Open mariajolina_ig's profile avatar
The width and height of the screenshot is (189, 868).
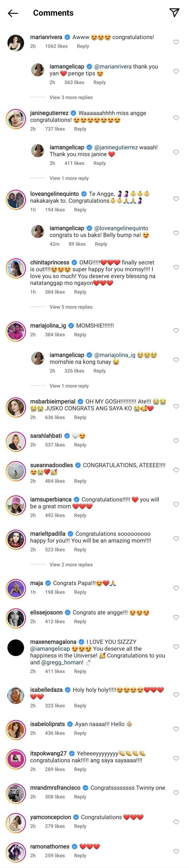pyautogui.click(x=16, y=331)
